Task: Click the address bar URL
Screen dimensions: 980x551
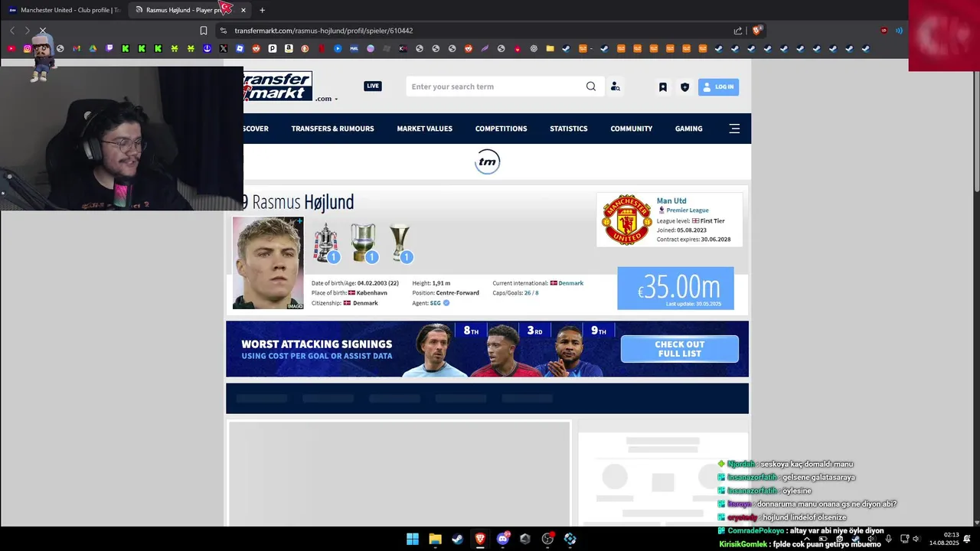Action: 324,31
